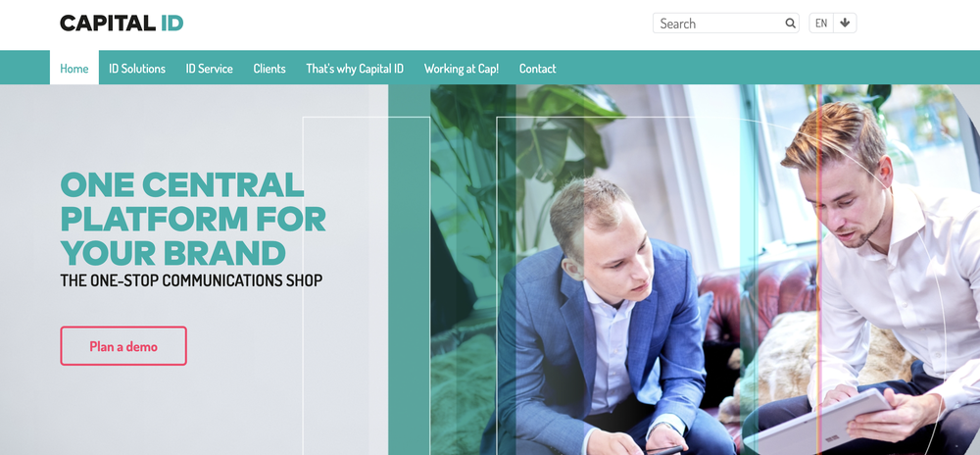Open the Clients navigation item
Viewport: 980px width, 455px height.
pos(269,68)
